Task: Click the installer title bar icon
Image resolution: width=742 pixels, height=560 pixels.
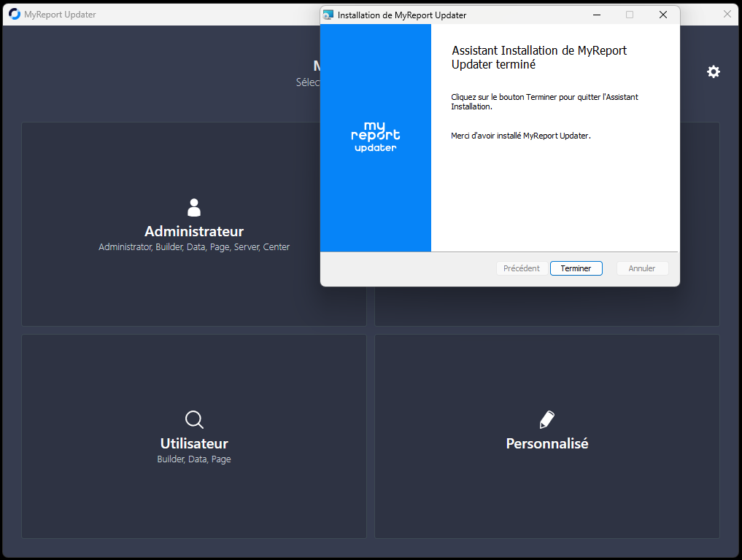Action: click(x=328, y=15)
